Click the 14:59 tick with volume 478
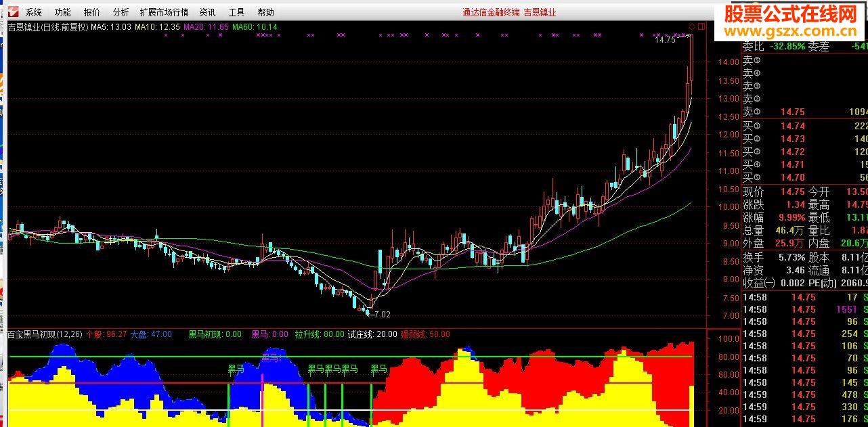868x427 pixels. click(805, 395)
